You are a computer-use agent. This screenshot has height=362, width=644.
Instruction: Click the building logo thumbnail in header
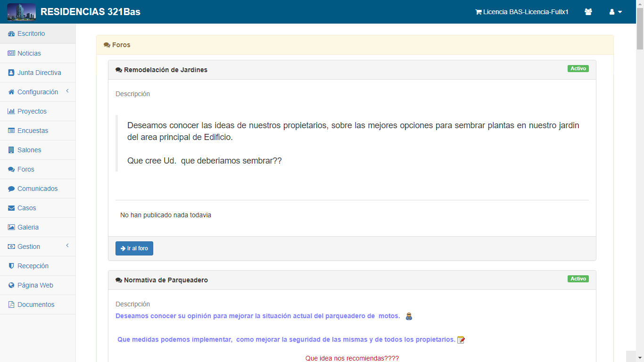click(x=21, y=12)
